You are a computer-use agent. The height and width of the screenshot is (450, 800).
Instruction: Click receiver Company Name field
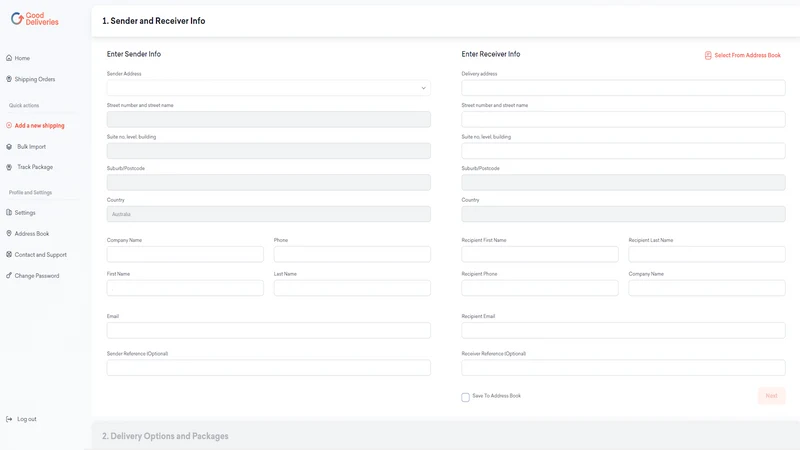tap(707, 288)
